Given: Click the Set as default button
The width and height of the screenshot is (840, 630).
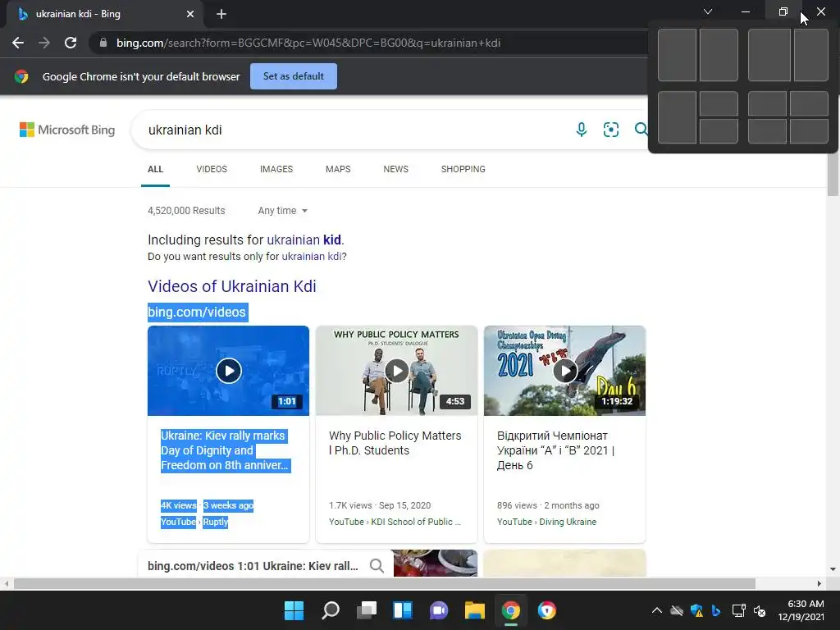Looking at the screenshot, I should (x=294, y=76).
